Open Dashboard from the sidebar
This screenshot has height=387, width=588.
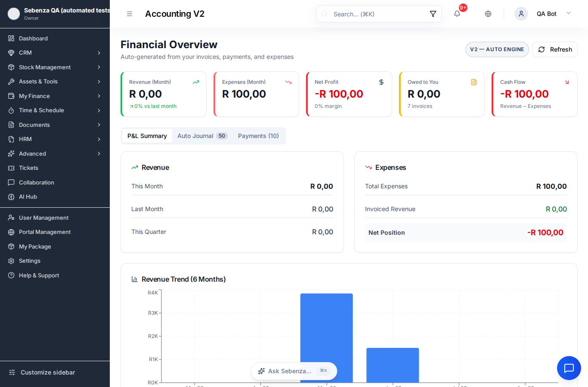point(55,38)
